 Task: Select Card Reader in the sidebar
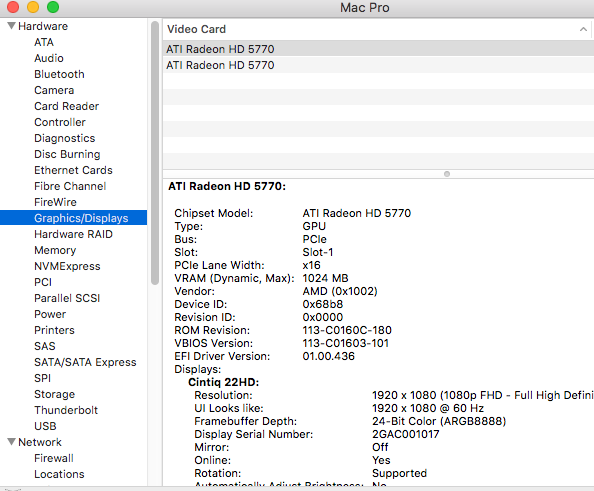[x=67, y=106]
